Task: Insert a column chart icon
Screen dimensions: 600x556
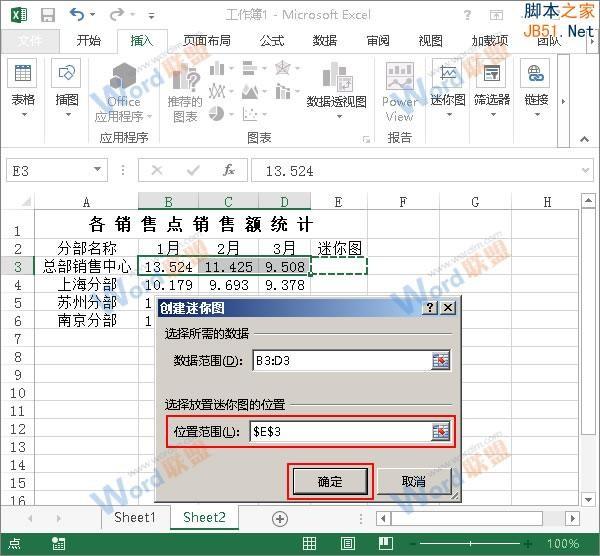Action: tap(217, 68)
